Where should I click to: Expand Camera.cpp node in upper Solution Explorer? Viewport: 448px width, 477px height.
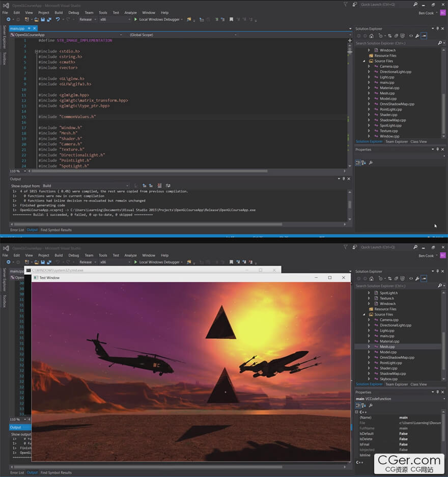pos(369,66)
